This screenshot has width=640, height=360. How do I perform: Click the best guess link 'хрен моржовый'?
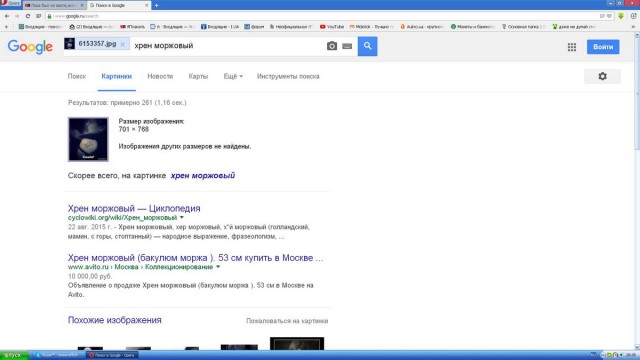(x=202, y=176)
